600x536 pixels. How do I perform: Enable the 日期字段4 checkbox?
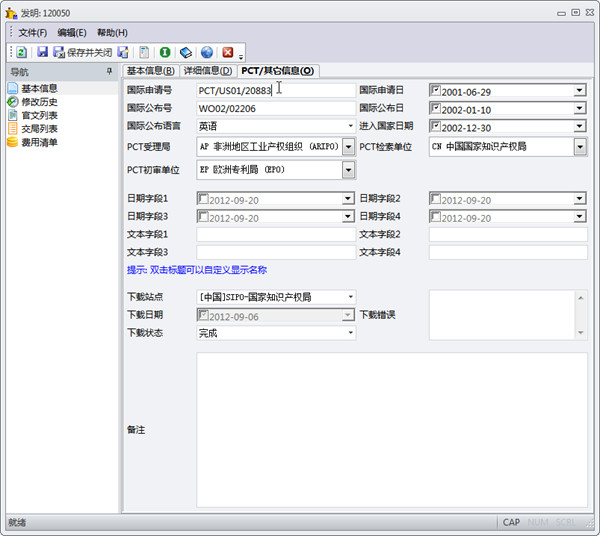coord(435,216)
